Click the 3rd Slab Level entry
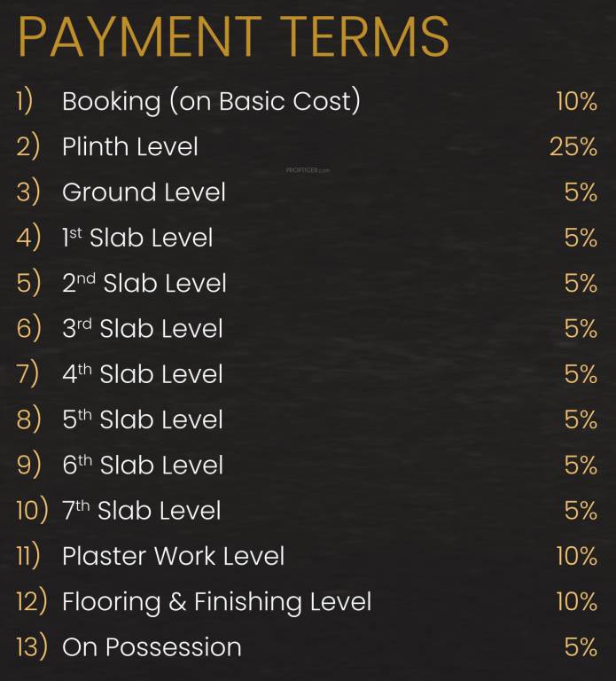Image resolution: width=616 pixels, height=681 pixels. [x=143, y=329]
